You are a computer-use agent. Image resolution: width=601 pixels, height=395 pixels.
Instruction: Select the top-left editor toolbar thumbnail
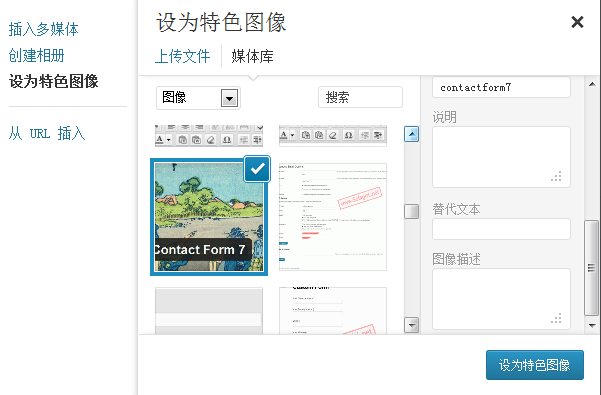[209, 135]
